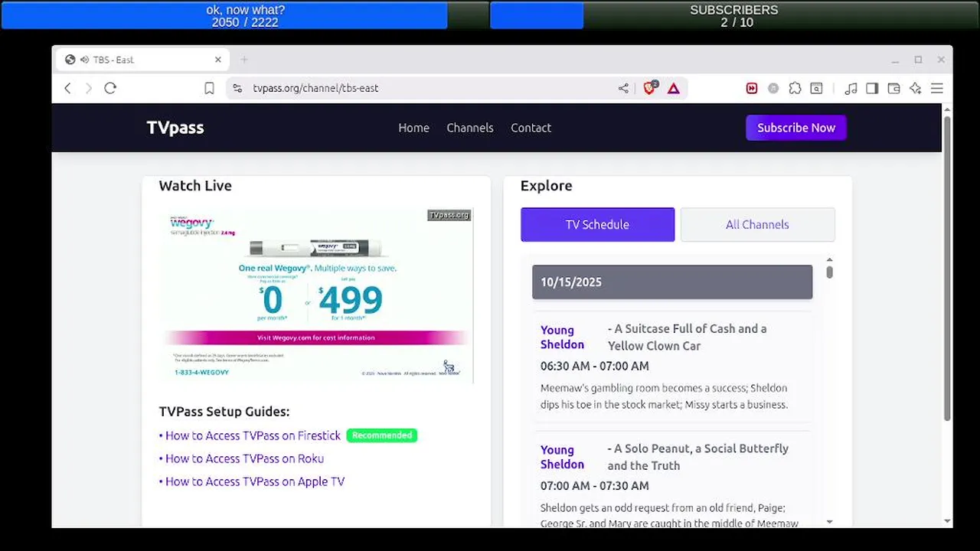Image resolution: width=980 pixels, height=551 pixels.
Task: Click the Explore heading
Action: (546, 186)
